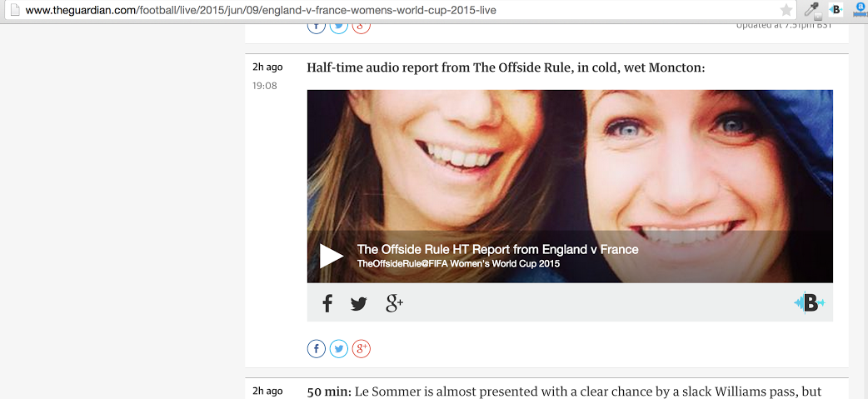Bookmark this page with the star icon
The image size is (868, 399).
[x=786, y=10]
